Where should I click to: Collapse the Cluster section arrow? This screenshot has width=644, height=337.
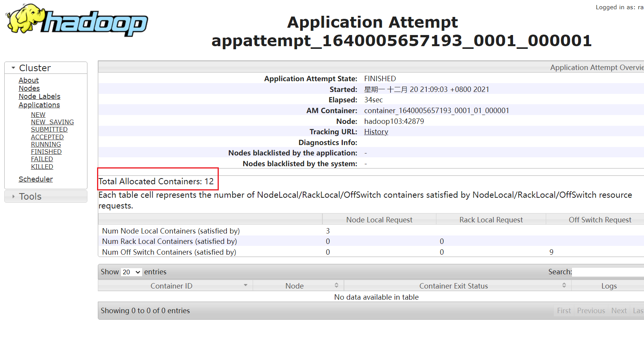coord(13,68)
